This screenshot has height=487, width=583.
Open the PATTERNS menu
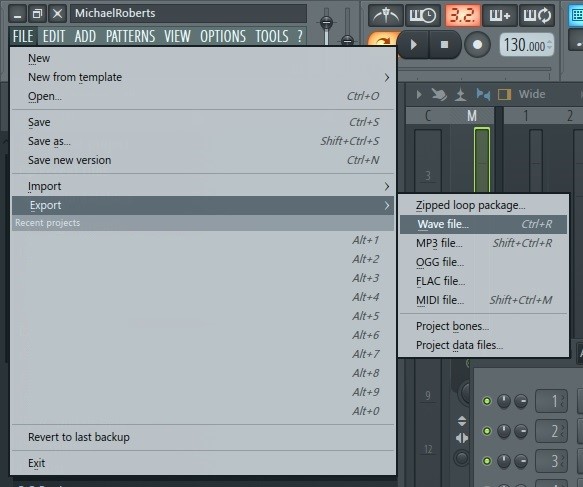[x=130, y=36]
